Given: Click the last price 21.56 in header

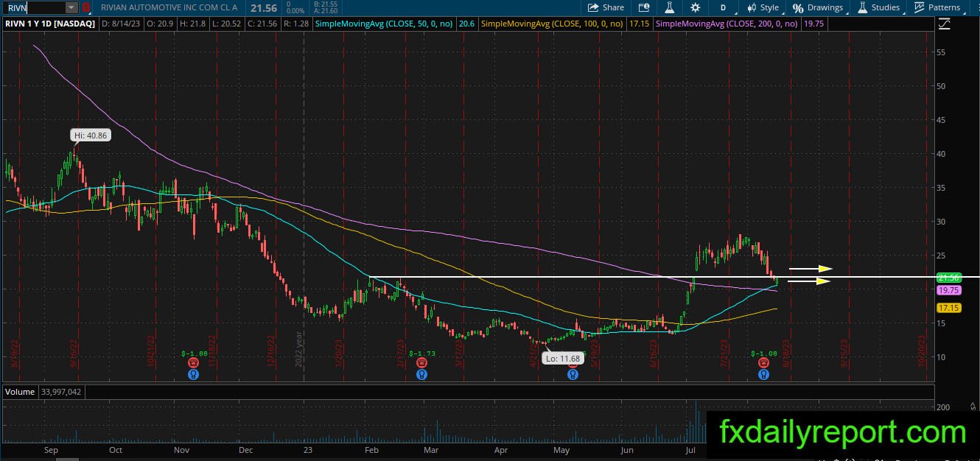Looking at the screenshot, I should tap(264, 7).
